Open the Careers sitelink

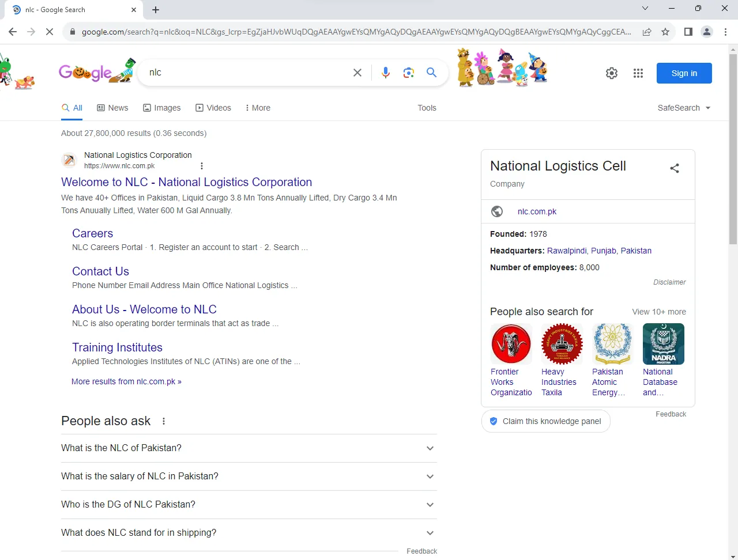pyautogui.click(x=92, y=233)
